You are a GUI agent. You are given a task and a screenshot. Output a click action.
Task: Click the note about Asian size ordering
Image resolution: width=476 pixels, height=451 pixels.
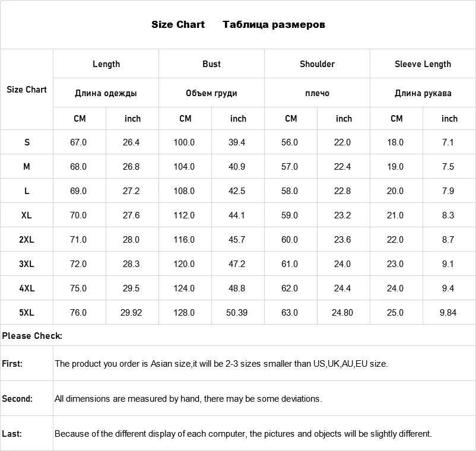point(221,364)
